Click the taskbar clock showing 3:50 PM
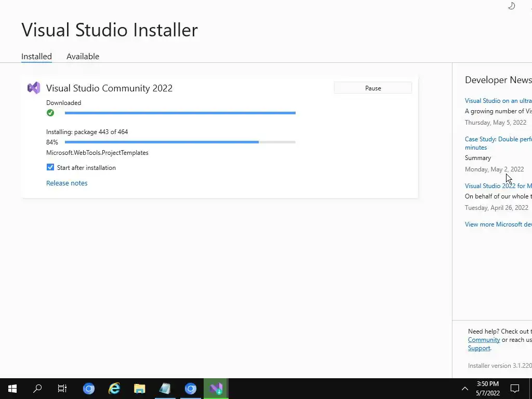 487,389
